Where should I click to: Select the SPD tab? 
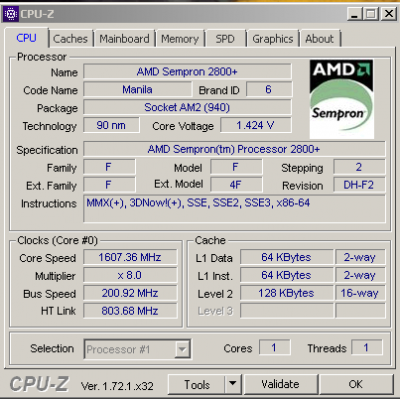point(225,39)
